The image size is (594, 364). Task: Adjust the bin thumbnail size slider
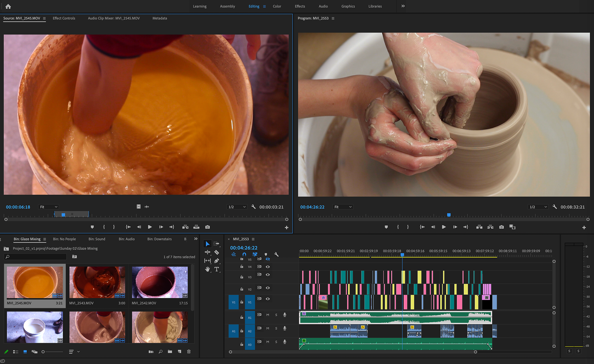(x=43, y=352)
